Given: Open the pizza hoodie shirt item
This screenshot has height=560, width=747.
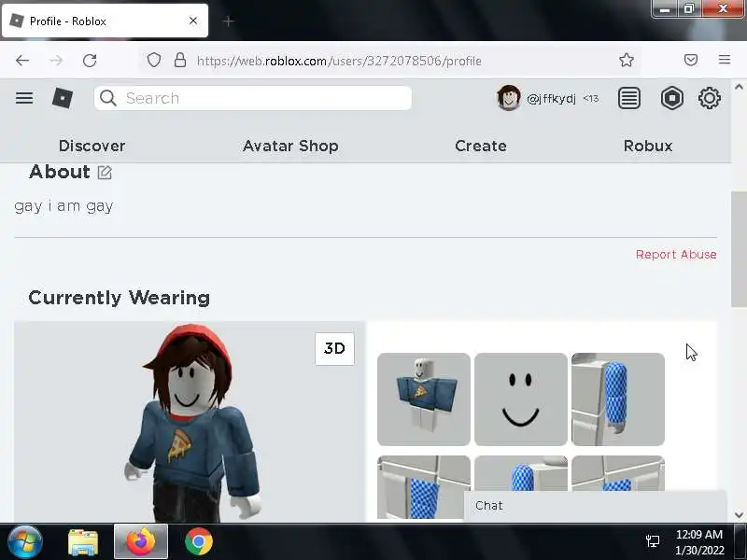Looking at the screenshot, I should pyautogui.click(x=424, y=399).
